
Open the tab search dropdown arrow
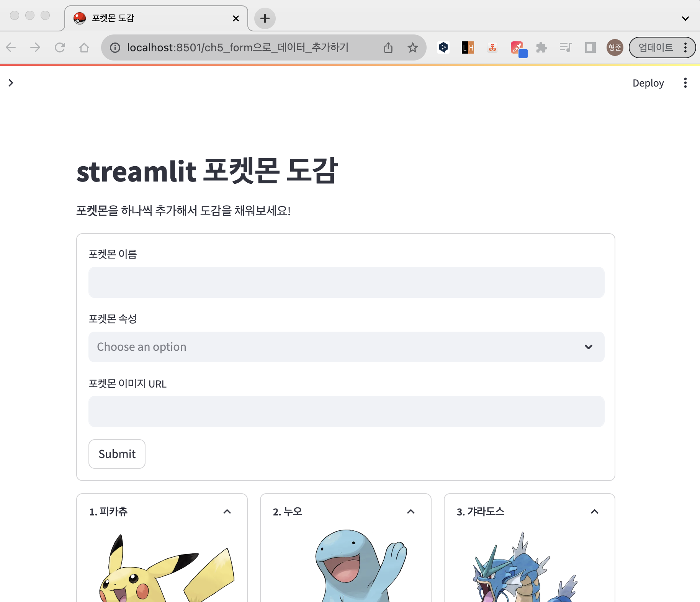point(685,18)
